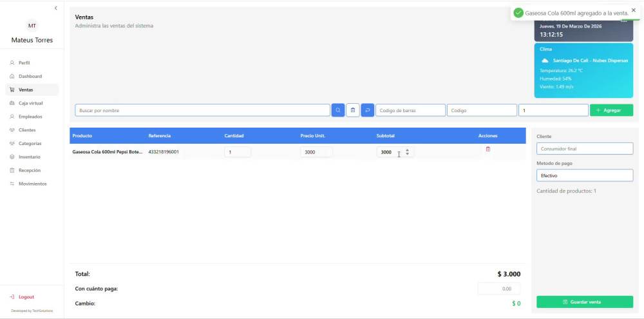Image resolution: width=644 pixels, height=319 pixels.
Task: Edit the Cantidad field of the Gaseosa row
Action: tap(238, 152)
